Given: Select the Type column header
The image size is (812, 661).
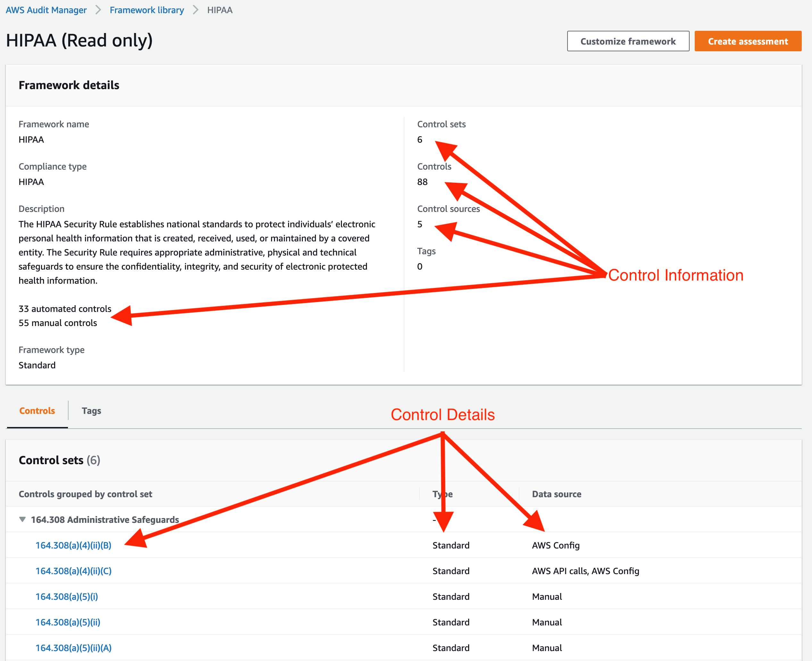Looking at the screenshot, I should [x=443, y=494].
